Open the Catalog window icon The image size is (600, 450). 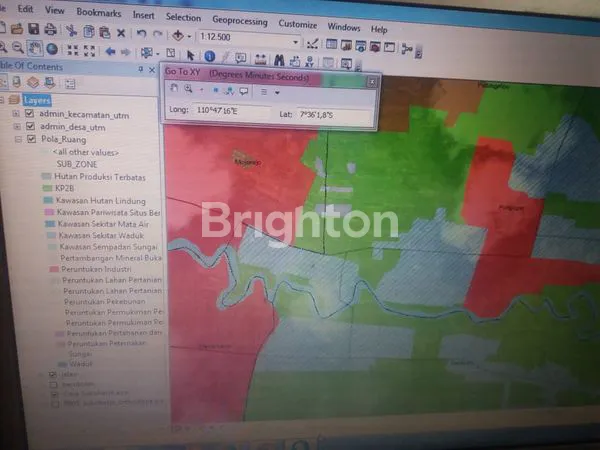coord(346,46)
